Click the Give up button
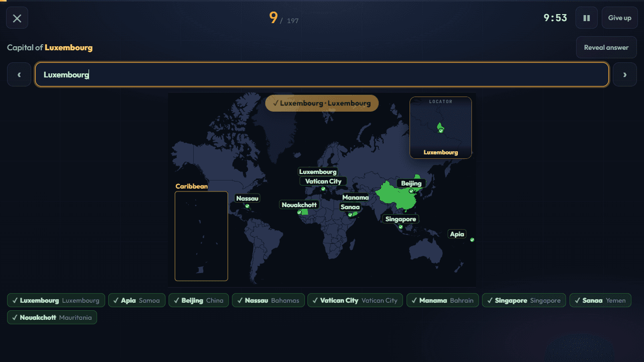 coord(619,18)
